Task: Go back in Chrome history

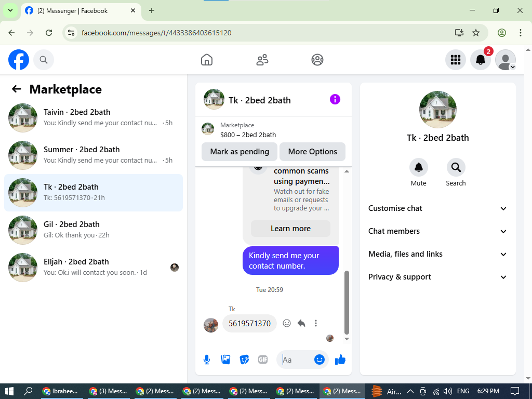Action: click(11, 33)
